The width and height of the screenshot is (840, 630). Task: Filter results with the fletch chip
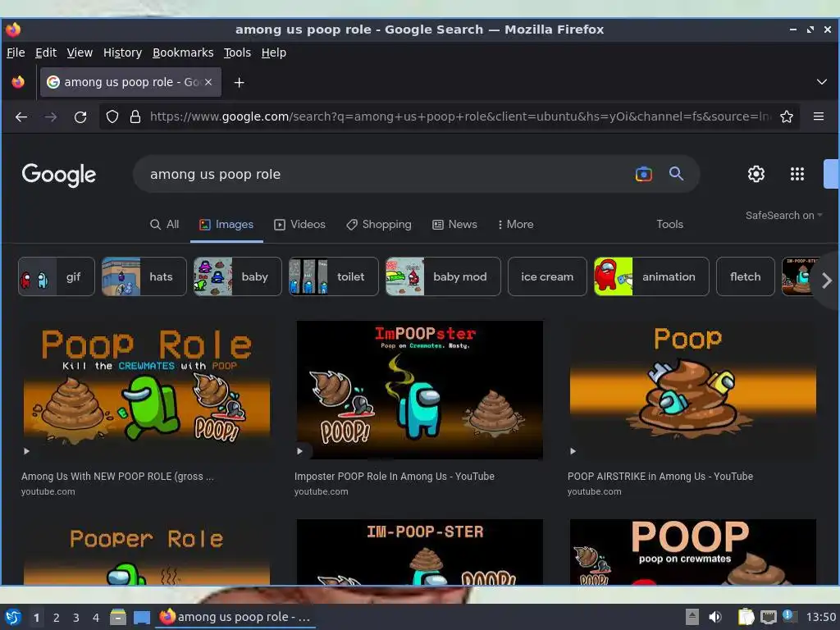(745, 276)
